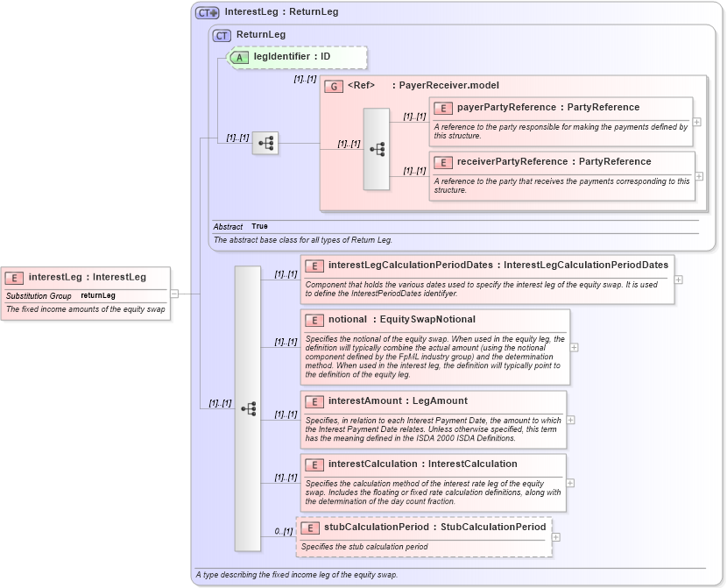Click 'The abstract base class' description text
This screenshot has width=727, height=588.
(303, 240)
